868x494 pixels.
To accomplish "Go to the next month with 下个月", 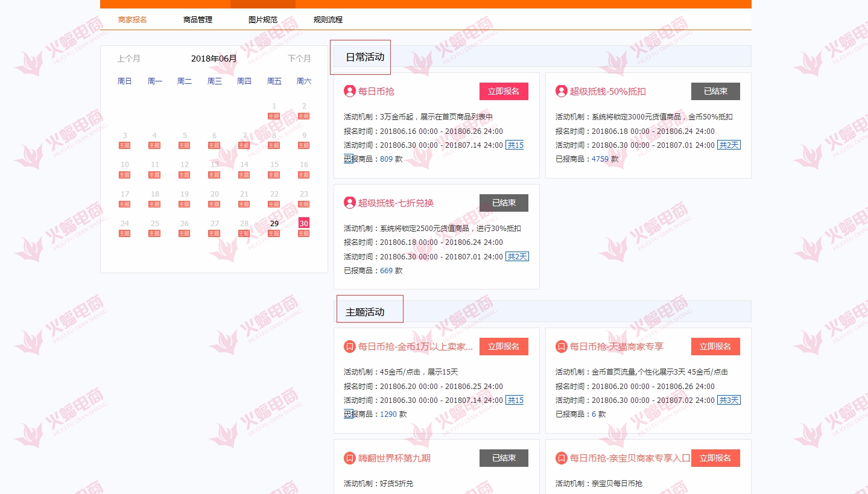I will pos(299,59).
